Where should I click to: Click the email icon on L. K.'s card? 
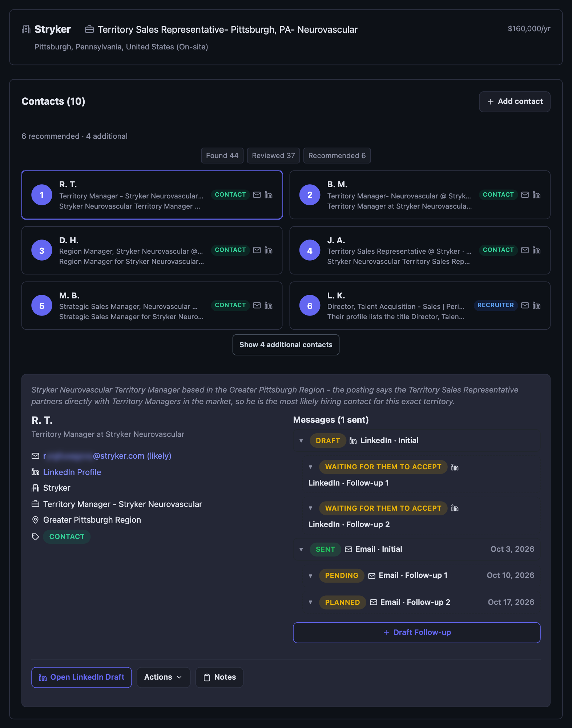pyautogui.click(x=525, y=305)
